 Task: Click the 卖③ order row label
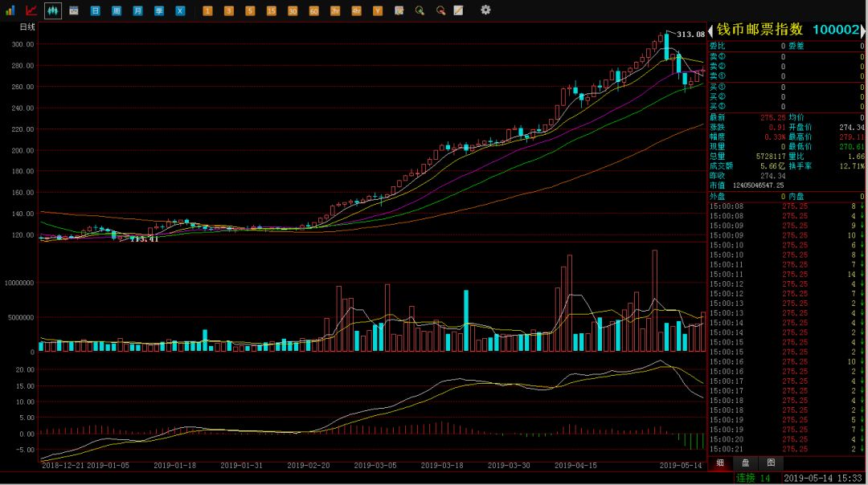click(718, 56)
